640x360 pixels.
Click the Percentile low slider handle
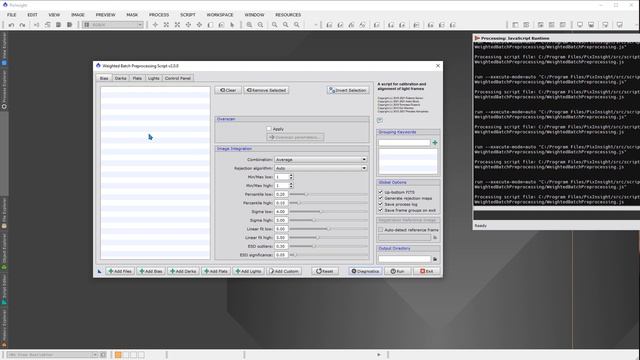(x=307, y=194)
